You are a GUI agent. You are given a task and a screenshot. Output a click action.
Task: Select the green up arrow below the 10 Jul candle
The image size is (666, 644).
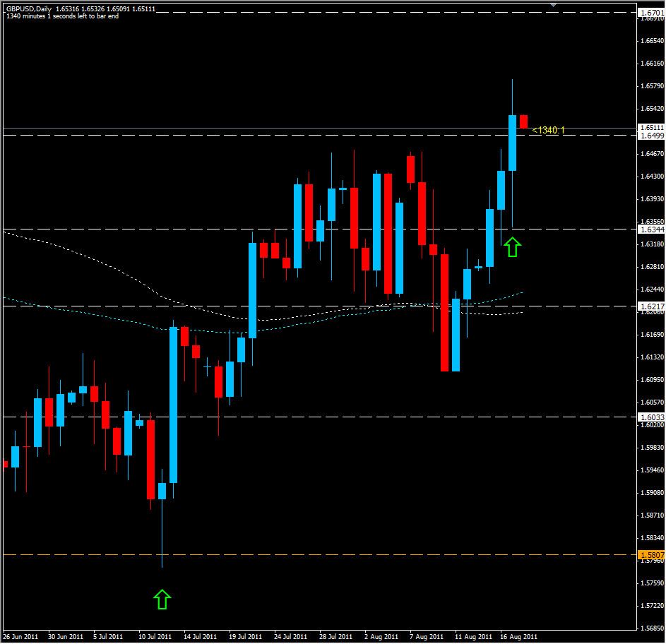pos(163,598)
